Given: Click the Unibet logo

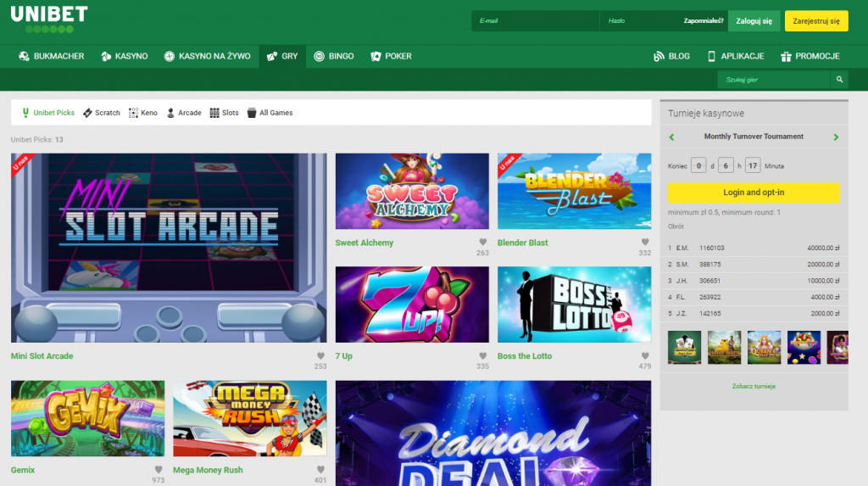Looking at the screenshot, I should 48,20.
